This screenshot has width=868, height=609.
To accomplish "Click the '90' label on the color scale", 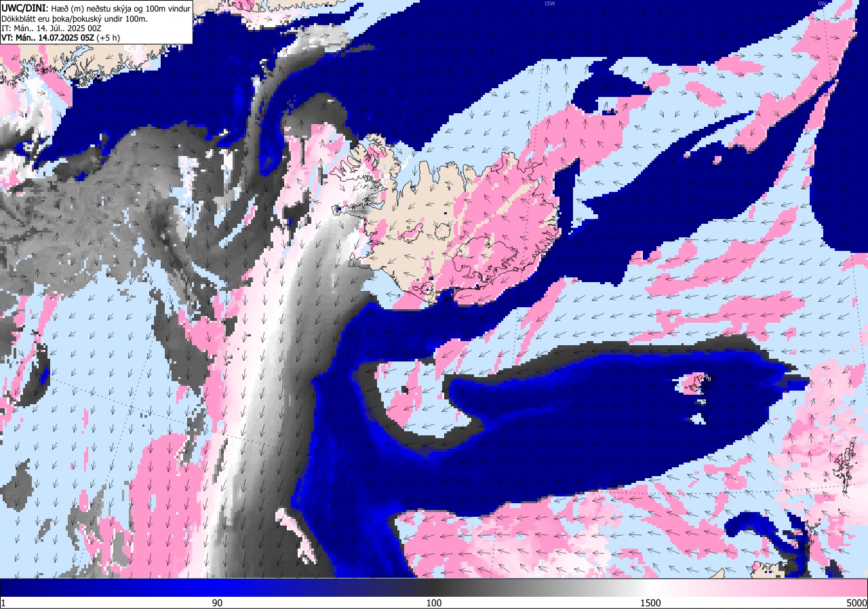I will 217,603.
